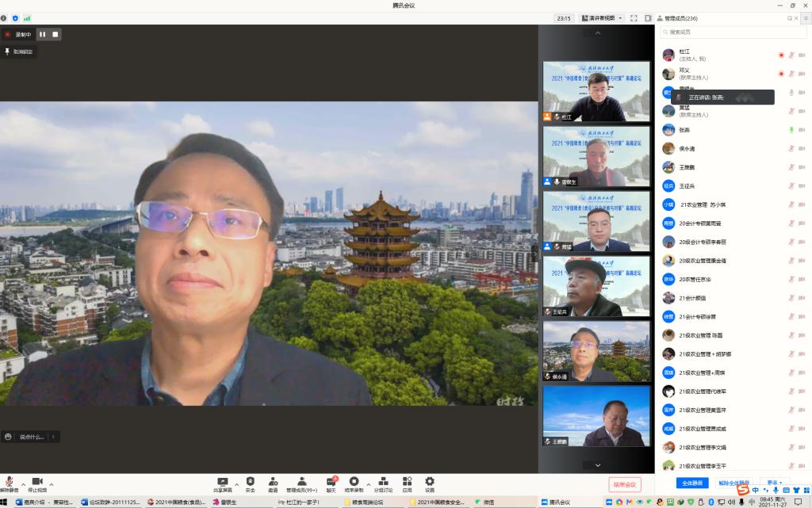Toggle 解除静音 microphone button
The image size is (812, 508).
click(x=10, y=482)
